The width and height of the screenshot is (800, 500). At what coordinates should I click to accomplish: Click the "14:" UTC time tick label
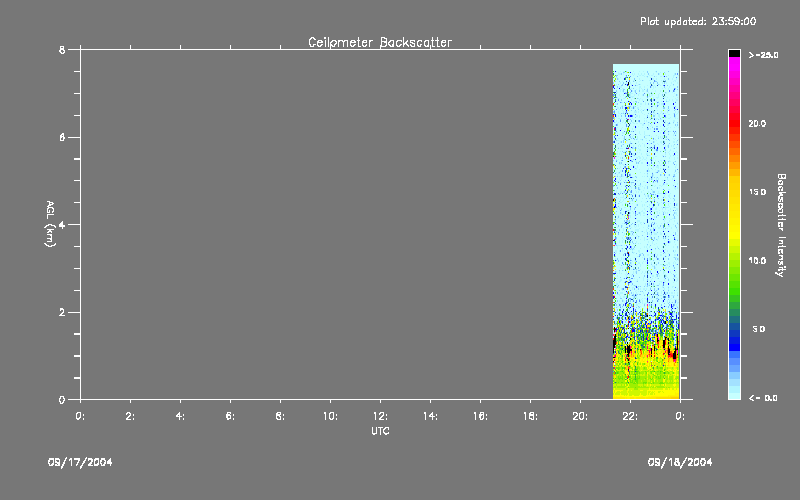(430, 416)
